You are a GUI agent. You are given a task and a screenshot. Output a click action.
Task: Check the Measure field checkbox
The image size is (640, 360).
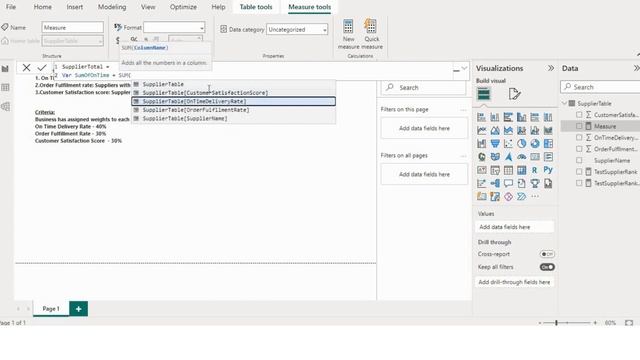click(x=579, y=126)
